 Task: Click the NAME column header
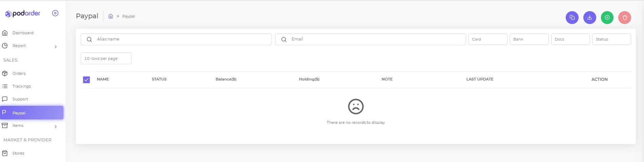tap(103, 79)
